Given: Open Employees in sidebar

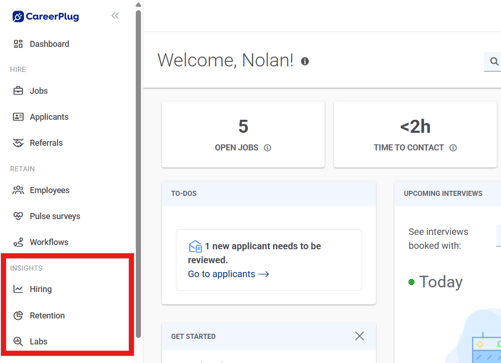Looking at the screenshot, I should [x=49, y=190].
